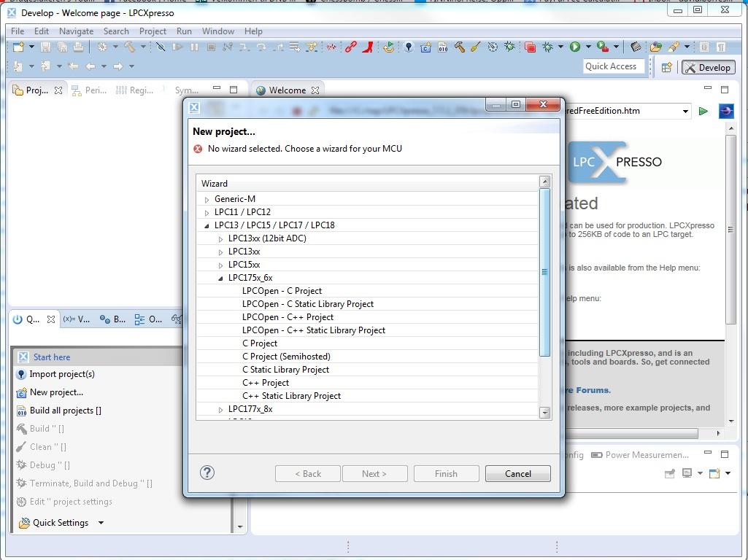
Task: Select LPCOpen - C Project wizard
Action: [x=282, y=291]
